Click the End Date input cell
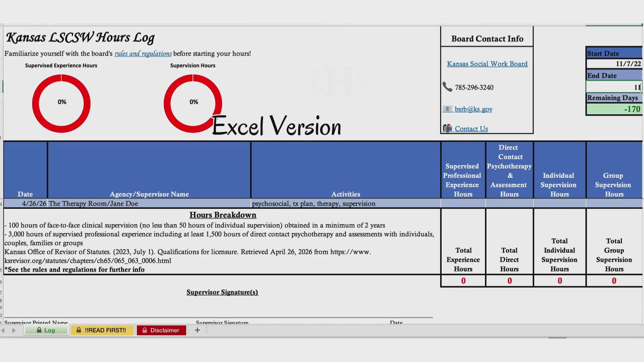This screenshot has height=362, width=644. click(x=614, y=87)
